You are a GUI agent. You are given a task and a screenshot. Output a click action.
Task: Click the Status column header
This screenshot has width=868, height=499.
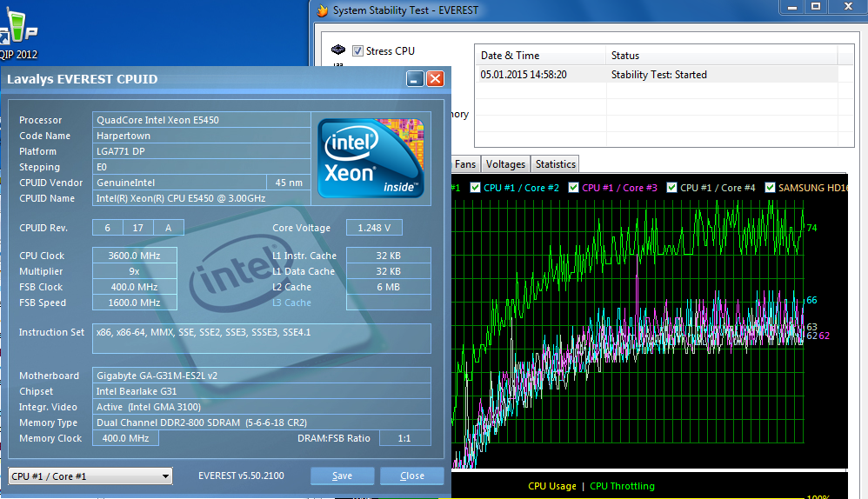click(x=721, y=56)
